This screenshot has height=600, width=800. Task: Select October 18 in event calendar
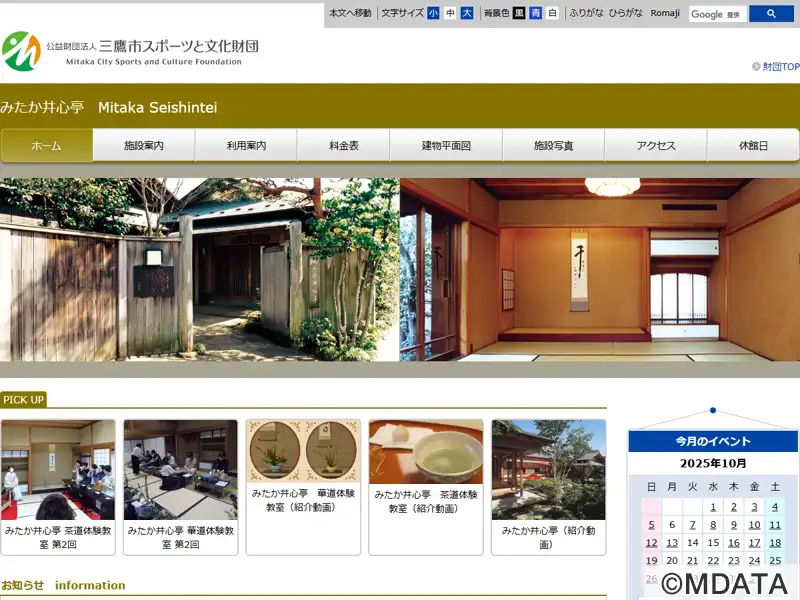pos(775,543)
